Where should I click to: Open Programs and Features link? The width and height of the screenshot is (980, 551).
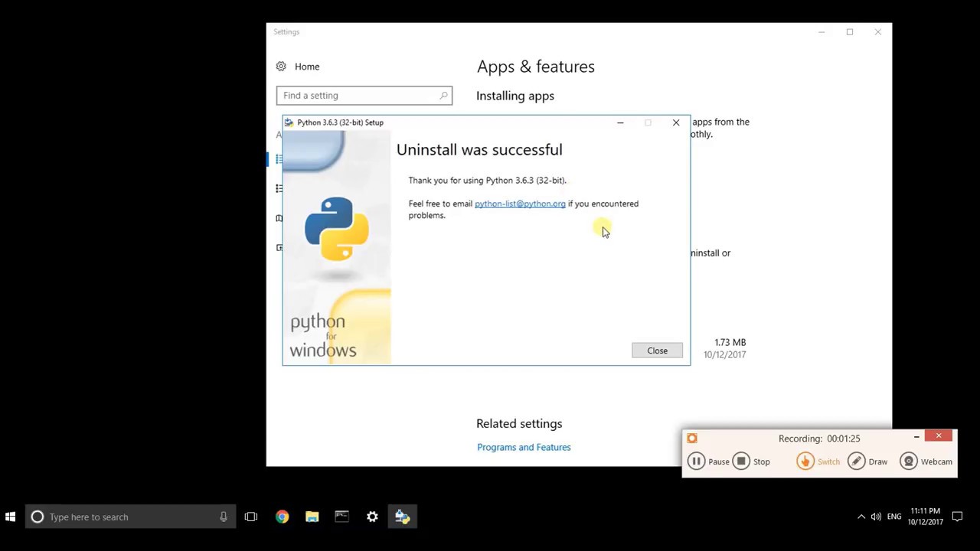pos(524,447)
